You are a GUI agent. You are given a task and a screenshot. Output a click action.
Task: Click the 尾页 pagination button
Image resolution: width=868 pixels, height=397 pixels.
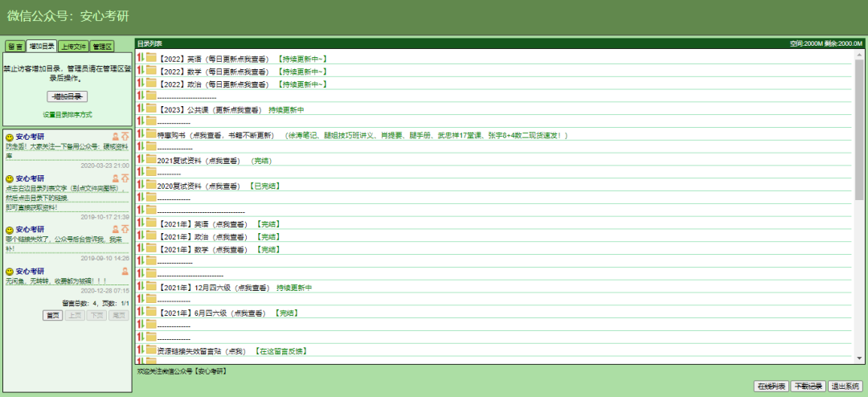click(118, 315)
